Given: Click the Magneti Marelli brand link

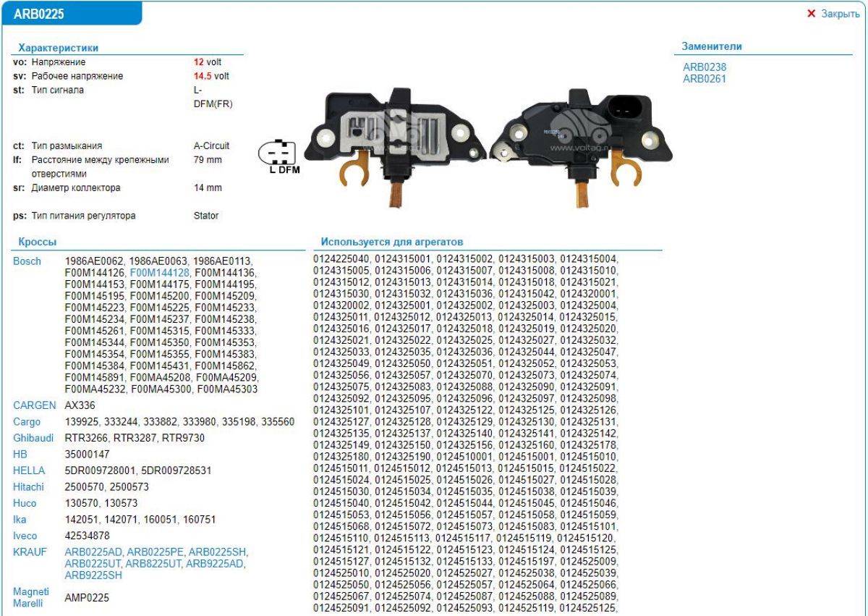Looking at the screenshot, I should pyautogui.click(x=31, y=598).
